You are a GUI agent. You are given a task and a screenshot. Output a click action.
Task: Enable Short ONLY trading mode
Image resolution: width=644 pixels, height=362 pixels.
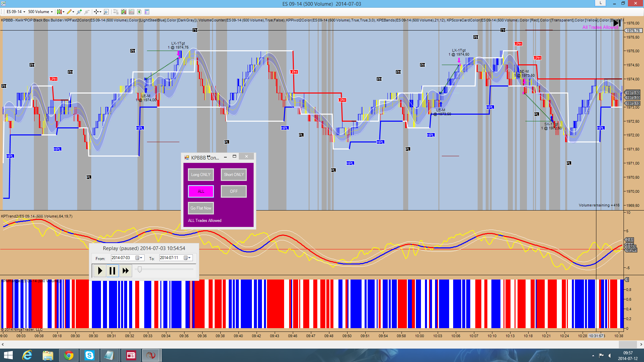pos(234,175)
